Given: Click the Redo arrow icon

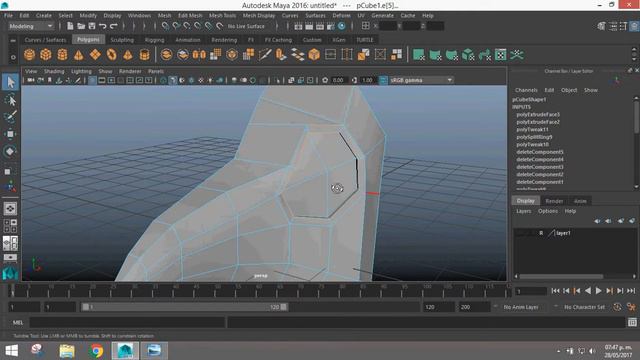Looking at the screenshot, I should [x=113, y=26].
